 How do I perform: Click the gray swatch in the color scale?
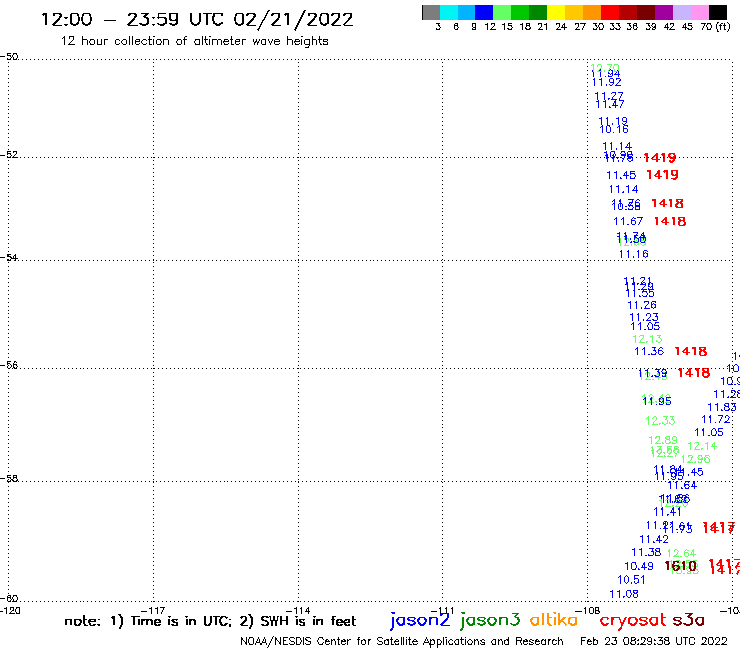coord(431,12)
